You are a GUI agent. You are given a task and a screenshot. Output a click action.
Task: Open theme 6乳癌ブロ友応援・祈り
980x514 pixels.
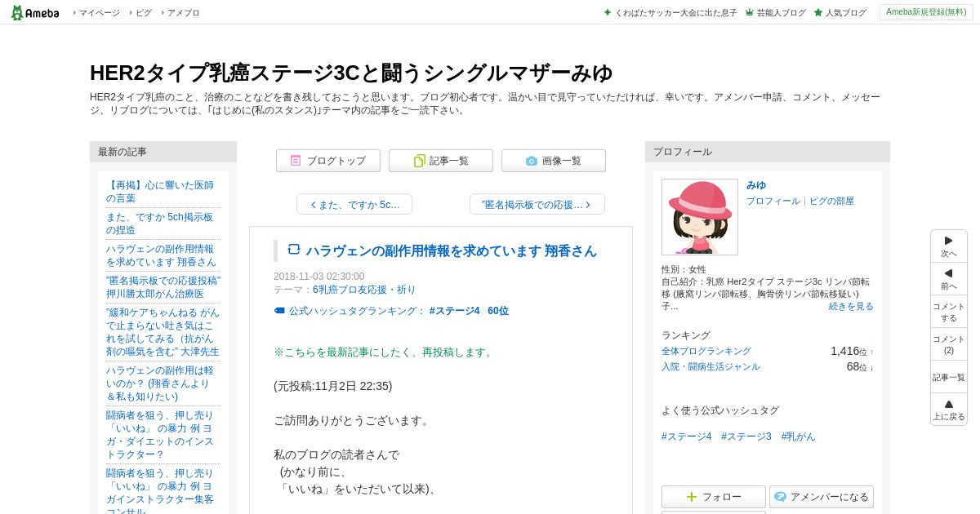pyautogui.click(x=364, y=290)
